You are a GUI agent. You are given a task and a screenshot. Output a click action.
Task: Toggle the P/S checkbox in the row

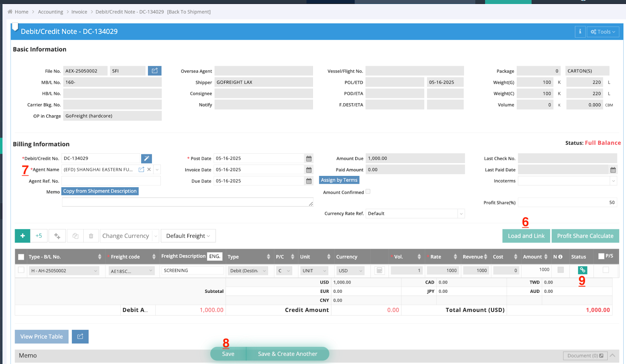tap(606, 270)
